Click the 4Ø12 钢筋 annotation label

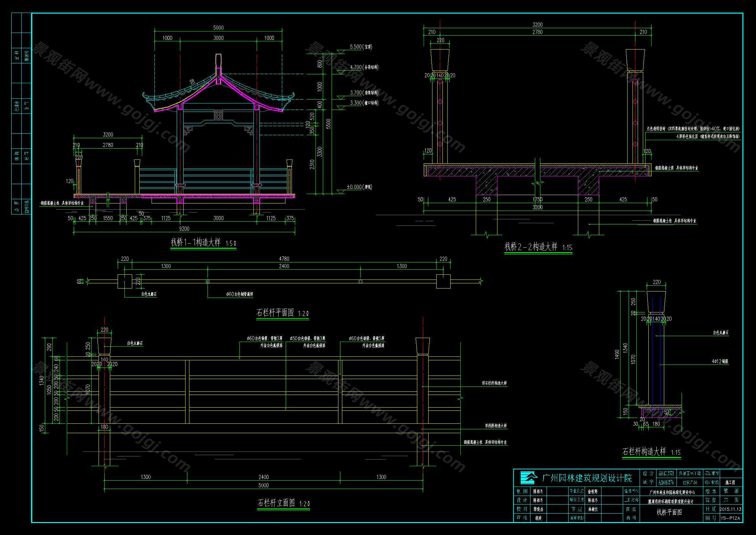pos(720,361)
